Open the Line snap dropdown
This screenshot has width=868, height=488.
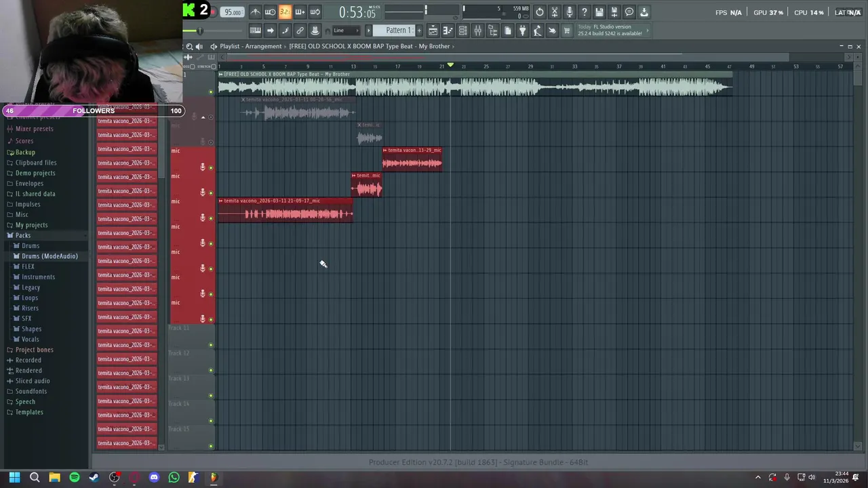[x=346, y=30]
